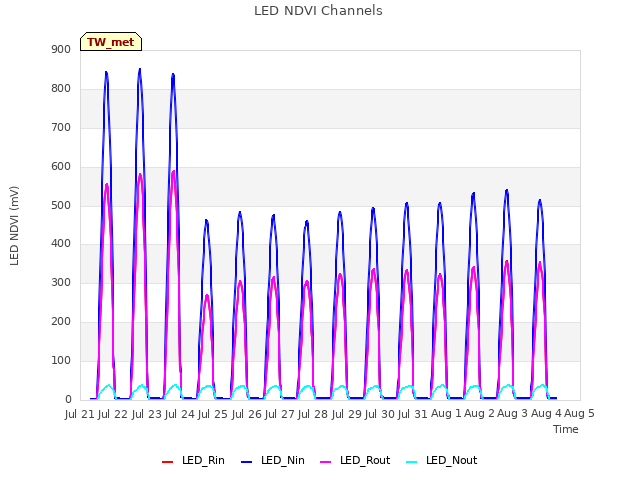The width and height of the screenshot is (640, 480).
Task: Toggle the LED_Nout legend entry
Action: pos(442,461)
